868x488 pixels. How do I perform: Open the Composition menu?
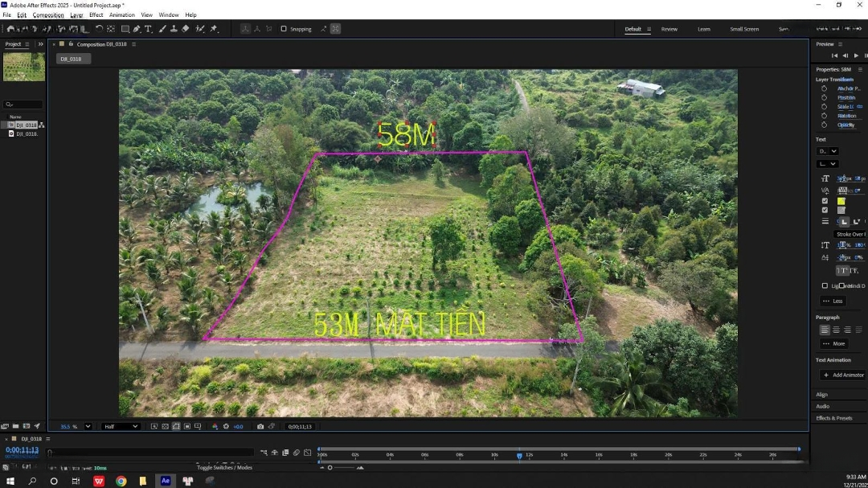[x=48, y=15]
